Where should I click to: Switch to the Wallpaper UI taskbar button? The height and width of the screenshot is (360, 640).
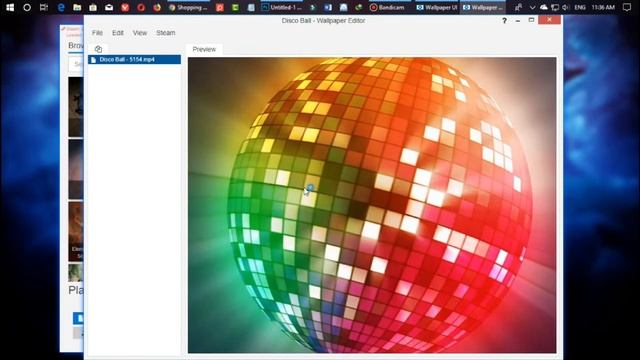pos(436,7)
